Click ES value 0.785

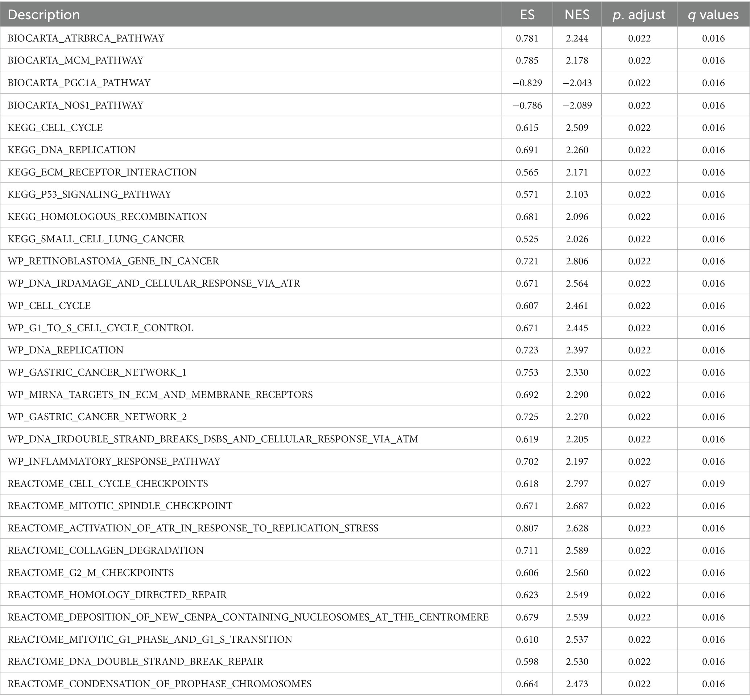click(x=527, y=61)
